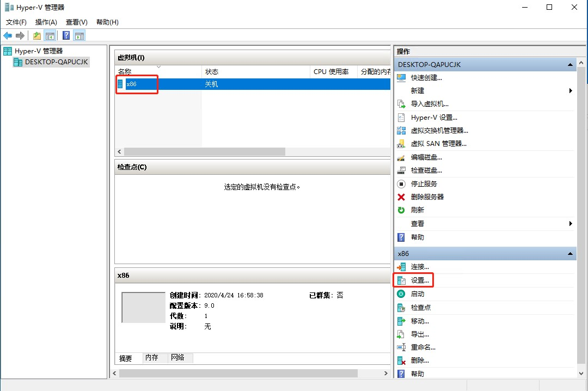Sort by the 状态 column header
This screenshot has width=588, height=391.
point(256,71)
